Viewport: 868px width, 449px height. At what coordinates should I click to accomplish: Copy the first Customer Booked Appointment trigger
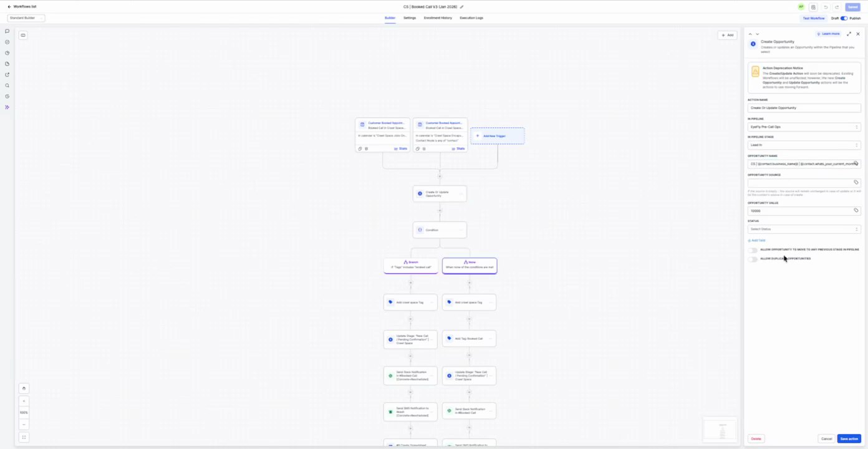360,148
